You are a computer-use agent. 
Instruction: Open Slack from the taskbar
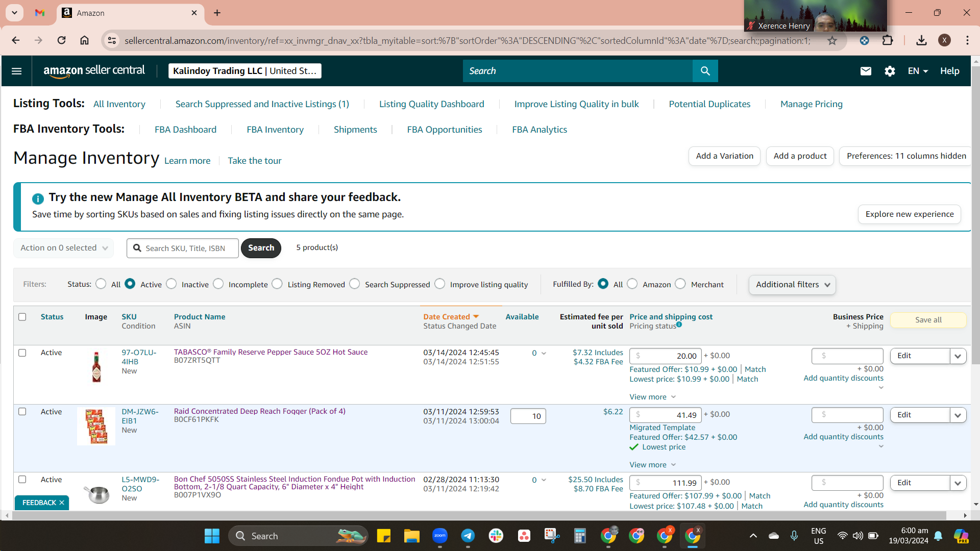pos(496,536)
